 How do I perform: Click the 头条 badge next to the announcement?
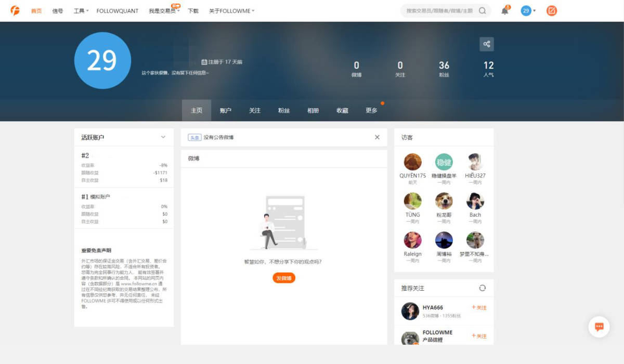click(195, 137)
